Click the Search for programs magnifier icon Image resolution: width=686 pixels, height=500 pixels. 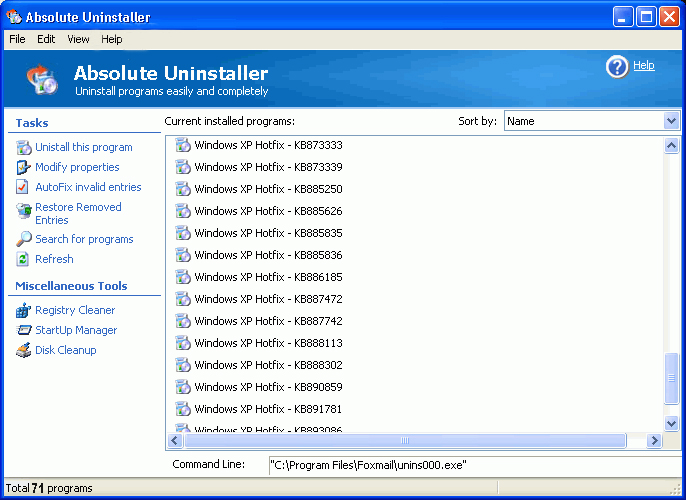point(25,239)
